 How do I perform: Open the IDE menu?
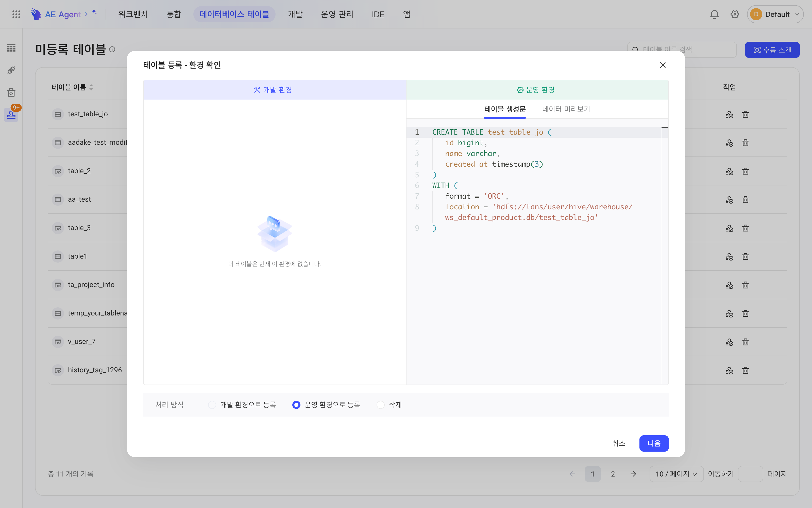pos(378,14)
